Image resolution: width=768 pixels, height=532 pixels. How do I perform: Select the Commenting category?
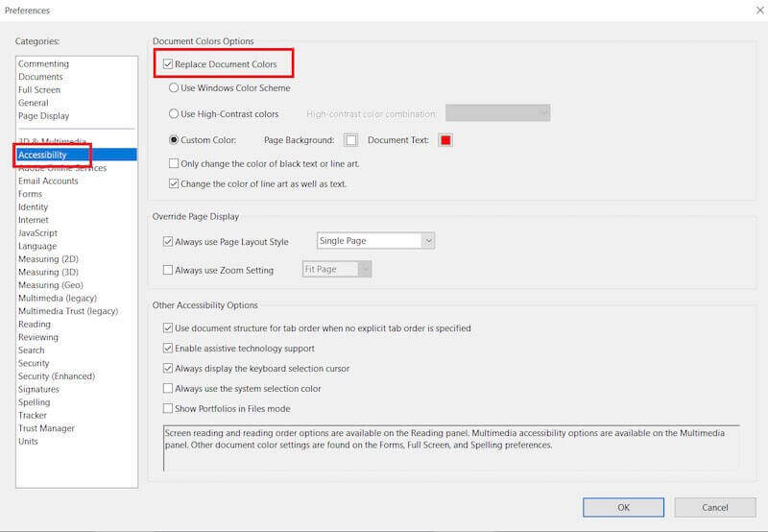pyautogui.click(x=43, y=63)
